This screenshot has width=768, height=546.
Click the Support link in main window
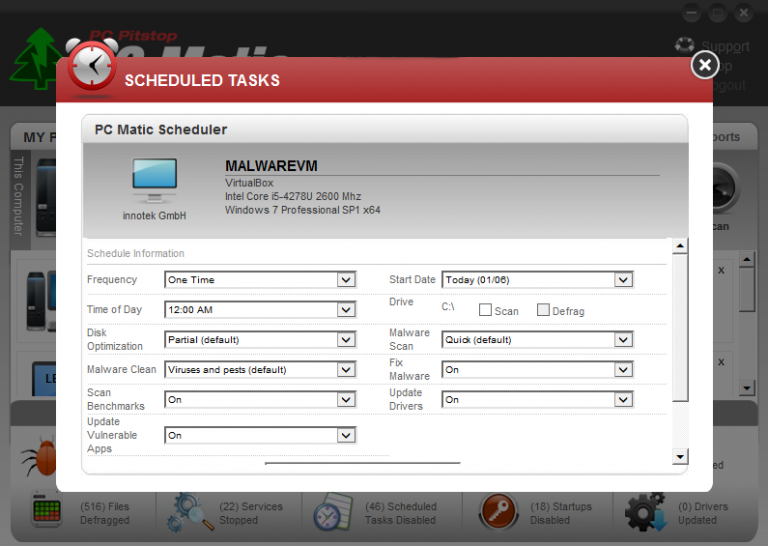[x=725, y=47]
